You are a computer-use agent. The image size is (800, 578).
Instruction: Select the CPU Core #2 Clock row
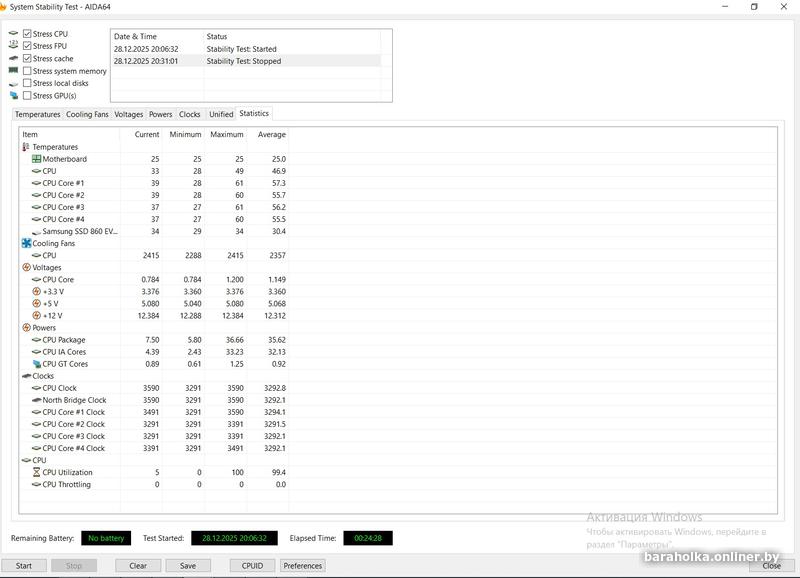pos(154,424)
